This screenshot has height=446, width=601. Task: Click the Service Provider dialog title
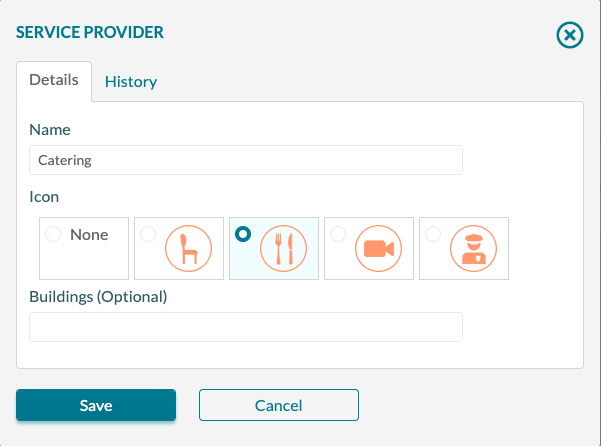pyautogui.click(x=90, y=32)
